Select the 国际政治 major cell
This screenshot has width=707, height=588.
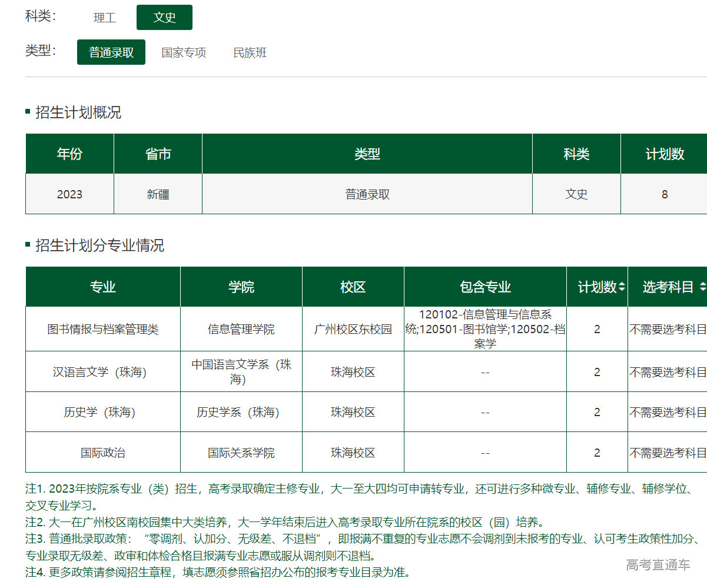[103, 453]
